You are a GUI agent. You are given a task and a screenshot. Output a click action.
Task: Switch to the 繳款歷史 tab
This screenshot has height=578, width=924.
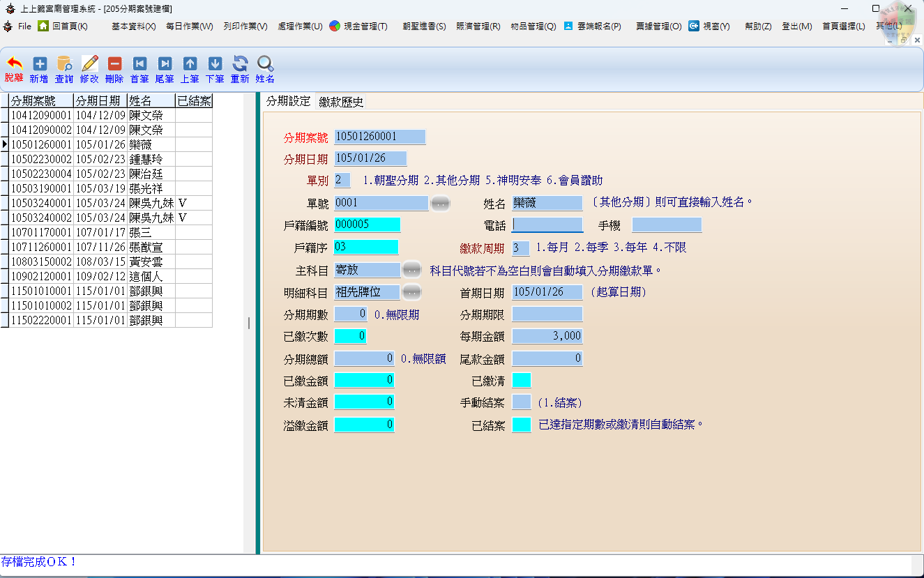tap(341, 102)
